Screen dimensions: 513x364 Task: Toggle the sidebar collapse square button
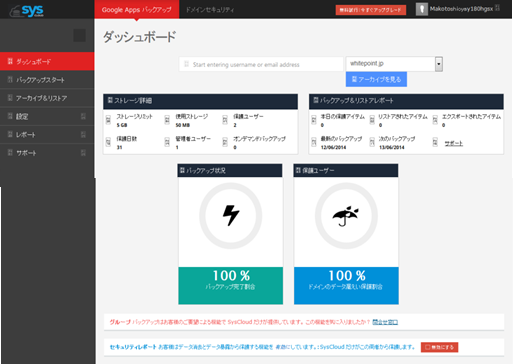click(x=79, y=35)
